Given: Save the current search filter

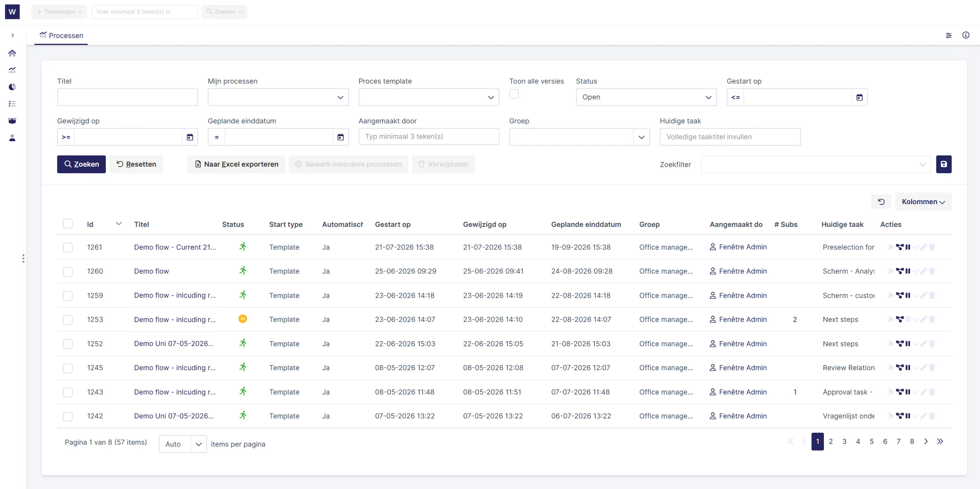Looking at the screenshot, I should pos(943,164).
